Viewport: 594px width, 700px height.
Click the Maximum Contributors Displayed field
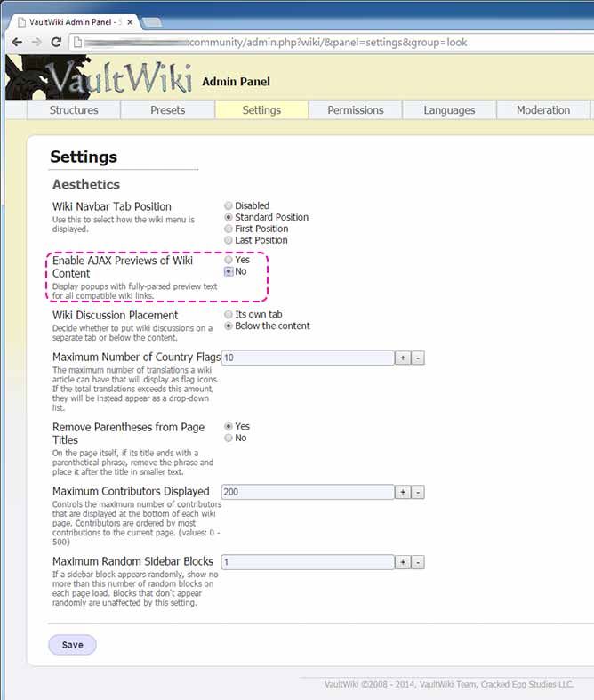coord(308,492)
